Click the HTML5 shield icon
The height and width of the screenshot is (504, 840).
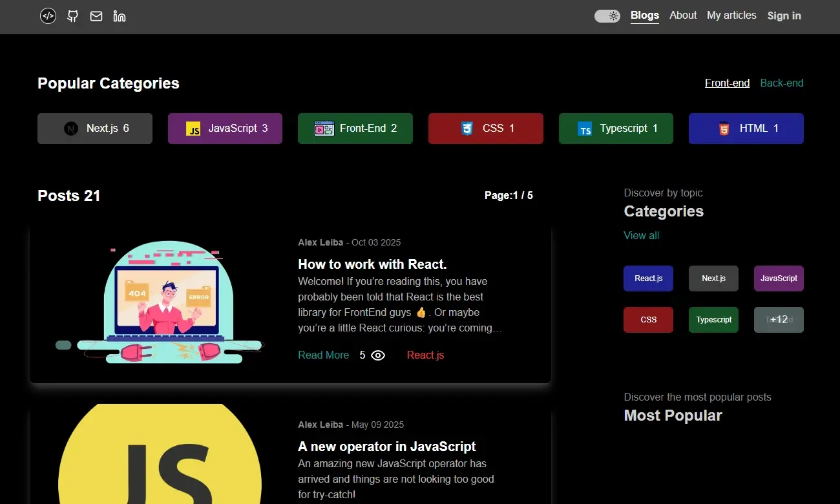click(x=724, y=129)
